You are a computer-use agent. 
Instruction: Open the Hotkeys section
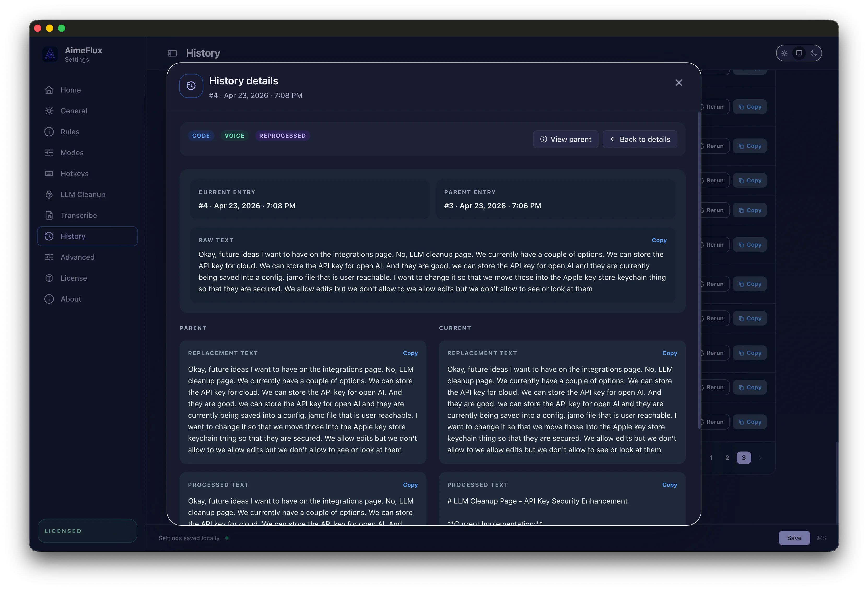coord(87,174)
